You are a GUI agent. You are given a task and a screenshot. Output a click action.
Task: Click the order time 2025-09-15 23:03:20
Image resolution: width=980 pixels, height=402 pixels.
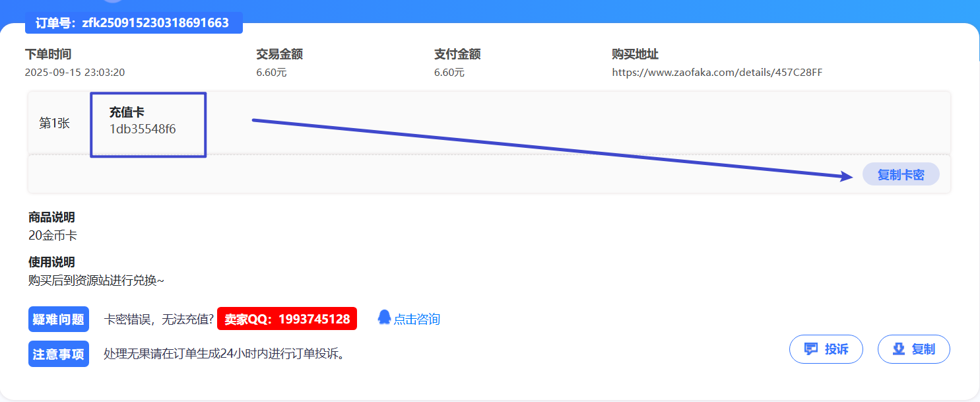(75, 73)
